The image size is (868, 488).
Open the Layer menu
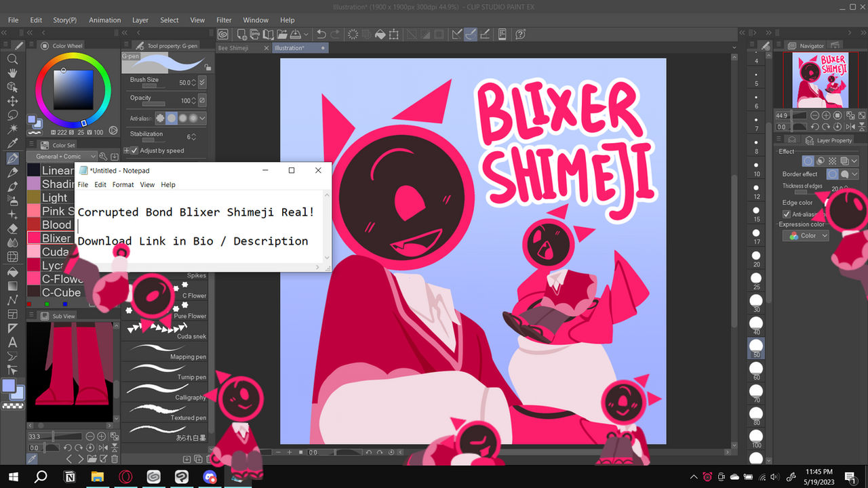[x=140, y=20]
